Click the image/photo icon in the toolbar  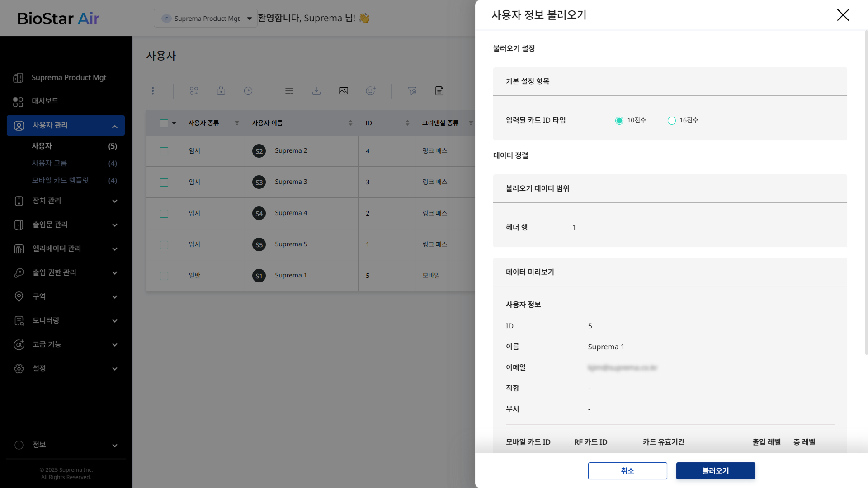pyautogui.click(x=344, y=91)
